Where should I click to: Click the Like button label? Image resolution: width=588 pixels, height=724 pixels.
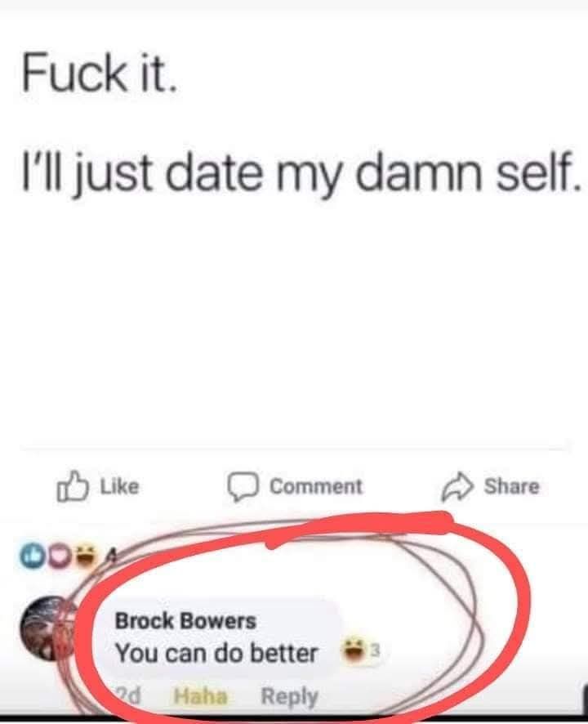pyautogui.click(x=119, y=487)
